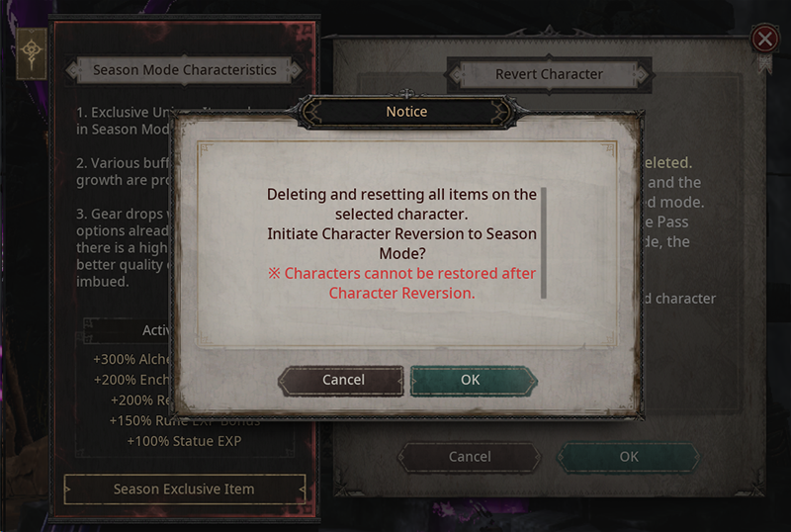This screenshot has height=532, width=791.
Task: Click the 'Deleting and resetting all items' text
Action: (401, 204)
